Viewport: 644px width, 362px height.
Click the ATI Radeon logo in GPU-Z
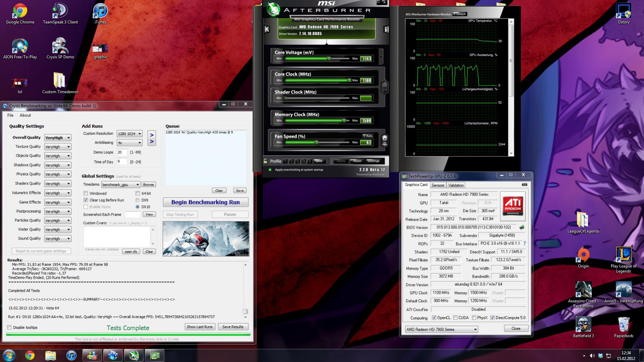click(512, 206)
